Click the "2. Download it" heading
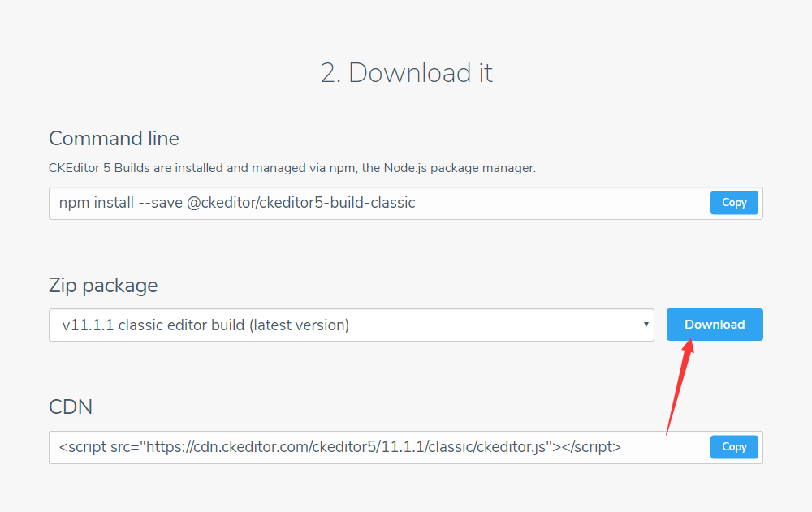 tap(407, 72)
